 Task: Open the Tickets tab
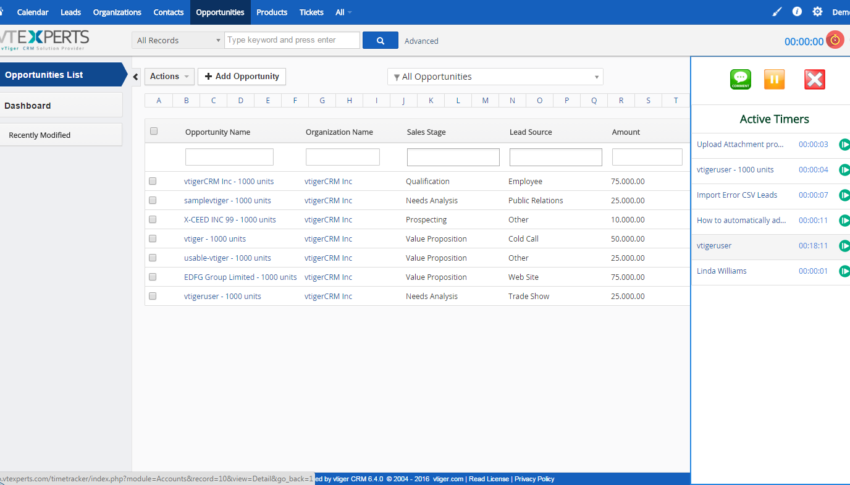(x=311, y=12)
